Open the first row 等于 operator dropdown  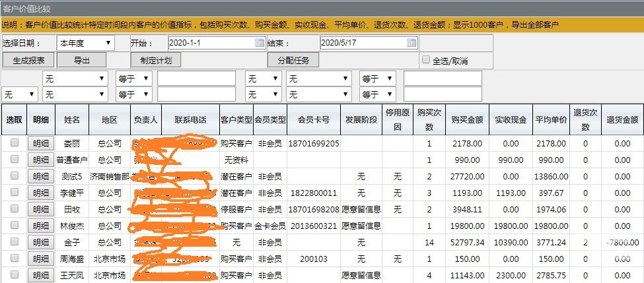pos(134,79)
